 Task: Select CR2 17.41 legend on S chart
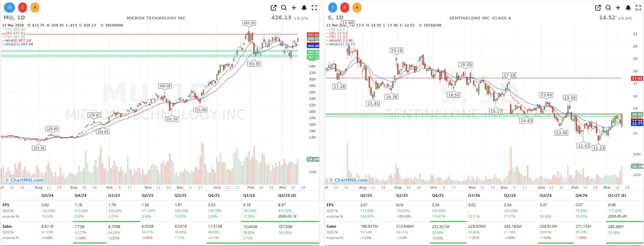coord(337,37)
